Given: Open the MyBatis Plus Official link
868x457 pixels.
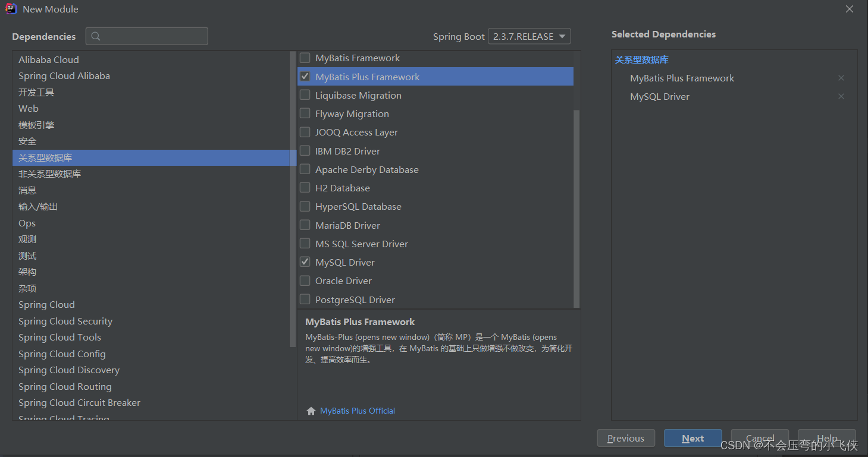Looking at the screenshot, I should click(x=358, y=411).
